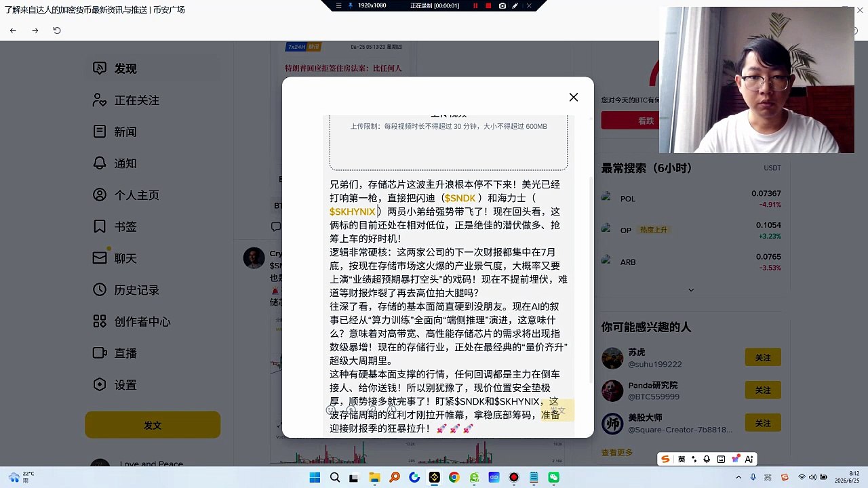
Task: Open the recorder toolbar hamburger menu
Action: click(x=339, y=5)
